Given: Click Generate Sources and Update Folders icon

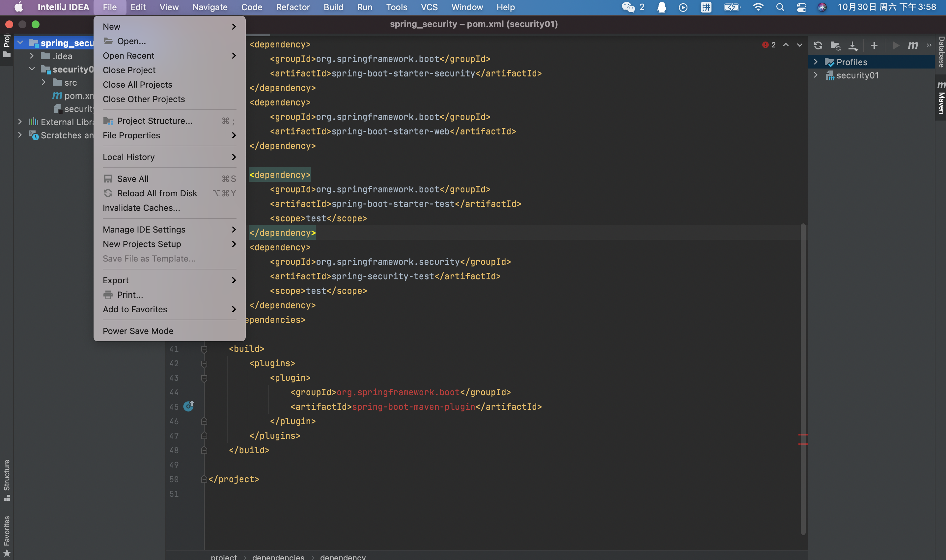Looking at the screenshot, I should tap(835, 46).
